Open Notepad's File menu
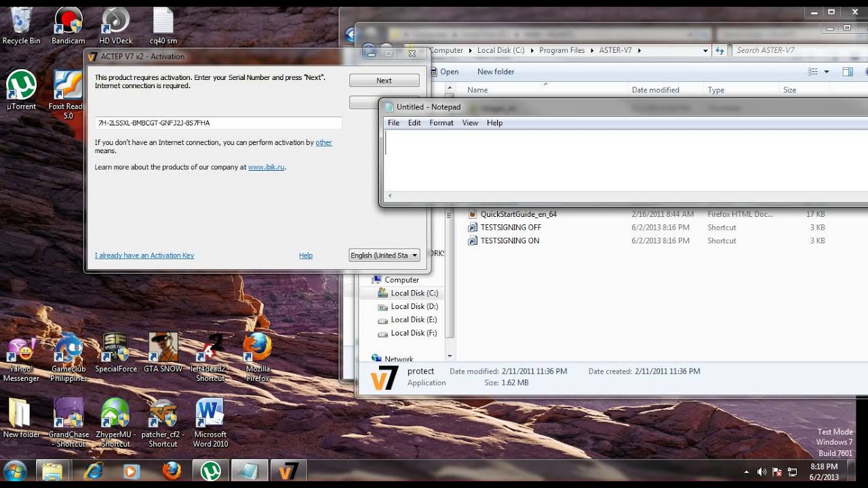Screen dimensions: 868x488 [393, 123]
